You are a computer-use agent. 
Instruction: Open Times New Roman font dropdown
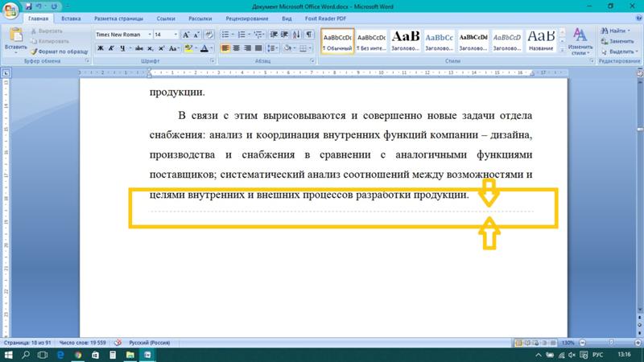[150, 35]
